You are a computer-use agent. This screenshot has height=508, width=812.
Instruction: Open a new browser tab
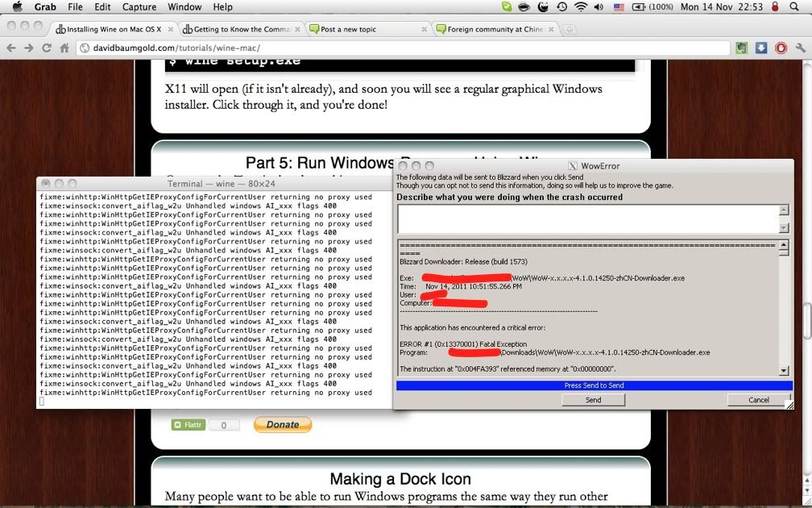pyautogui.click(x=569, y=29)
